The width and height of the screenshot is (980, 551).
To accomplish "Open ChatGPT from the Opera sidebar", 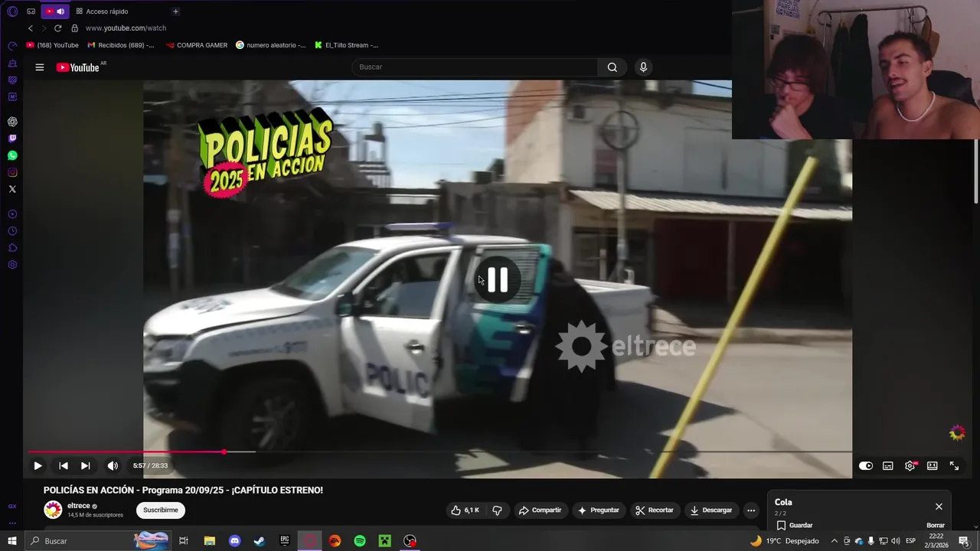I will (12, 122).
